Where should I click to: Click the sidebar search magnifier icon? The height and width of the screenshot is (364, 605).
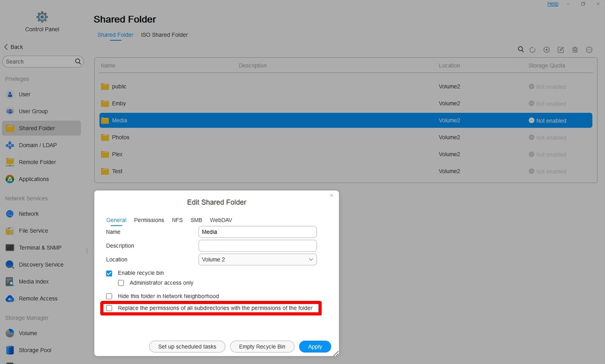pos(78,61)
